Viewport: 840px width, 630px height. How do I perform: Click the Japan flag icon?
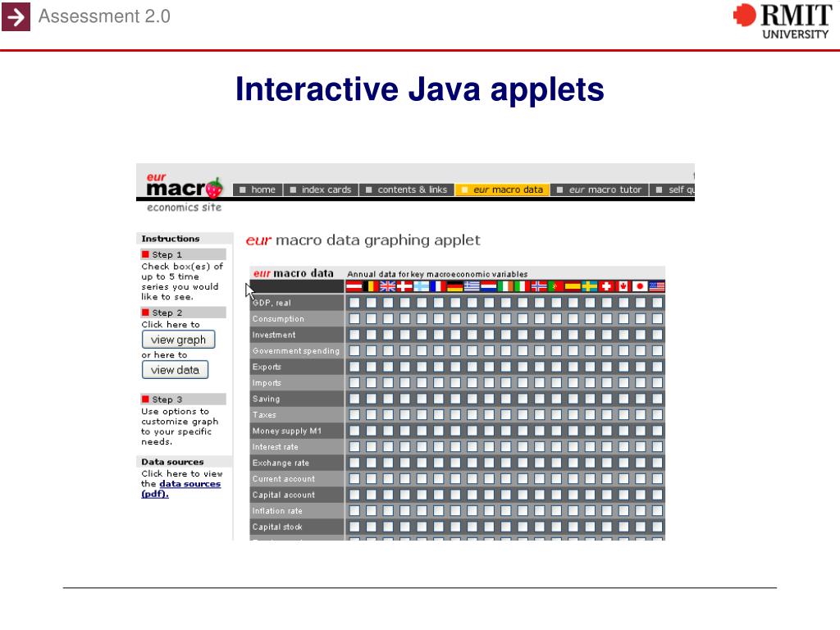[x=640, y=286]
